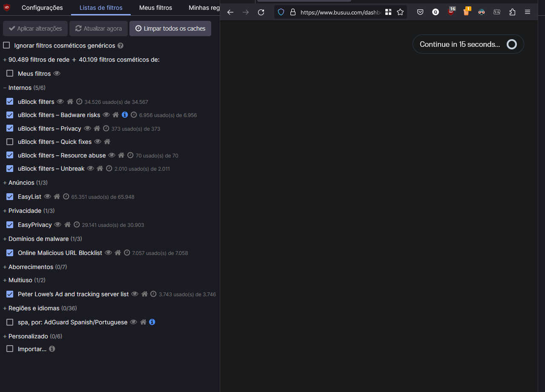This screenshot has height=392, width=545.
Task: Enable the uBlock filters – Quick fixes list
Action: click(10, 141)
